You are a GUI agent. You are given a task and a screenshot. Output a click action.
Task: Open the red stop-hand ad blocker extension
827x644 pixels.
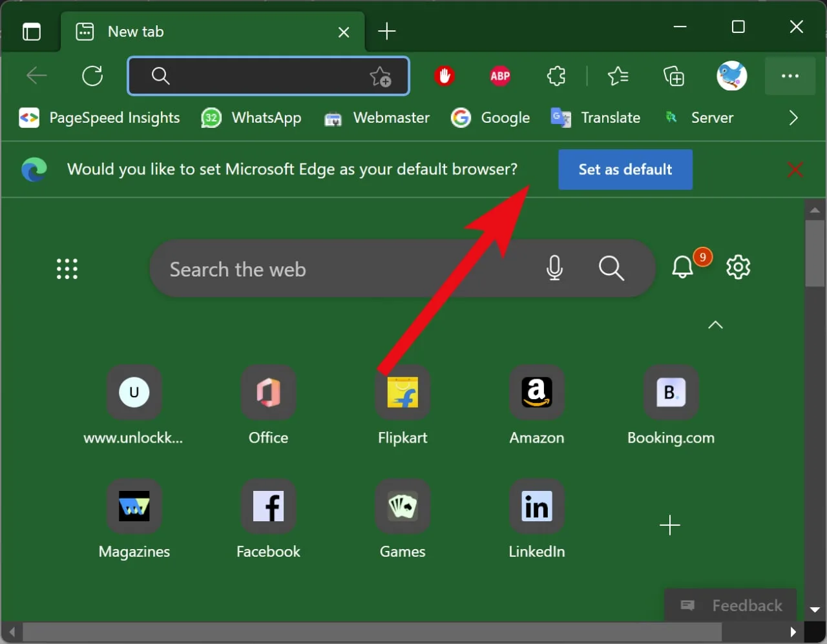click(444, 76)
